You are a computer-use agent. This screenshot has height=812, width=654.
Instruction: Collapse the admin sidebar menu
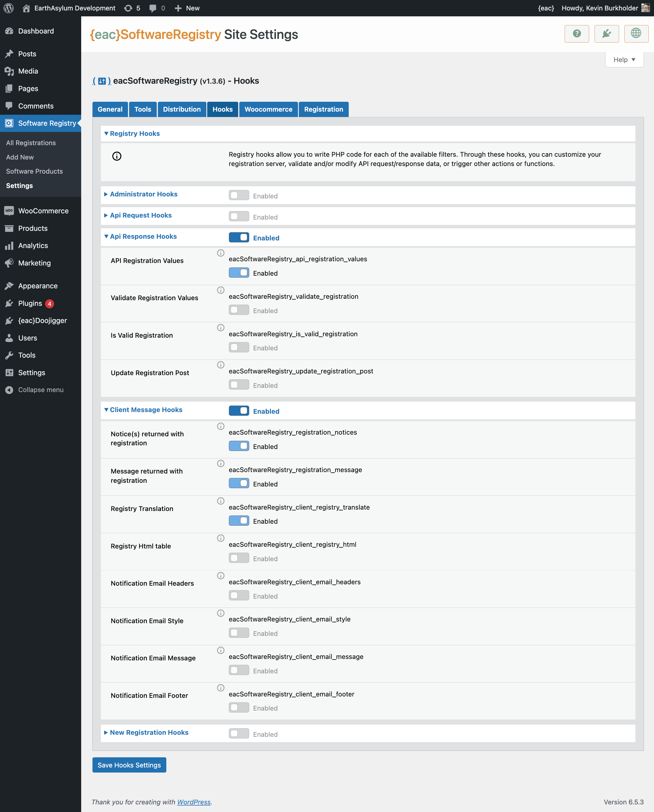[x=40, y=390]
